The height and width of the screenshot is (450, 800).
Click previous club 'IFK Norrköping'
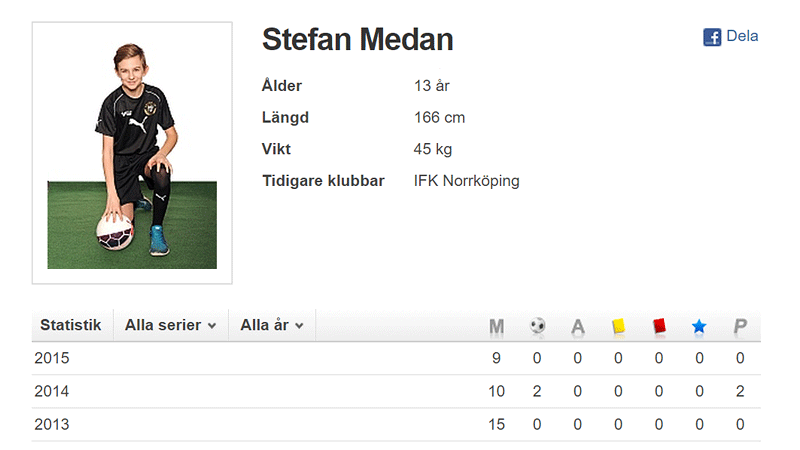pyautogui.click(x=467, y=181)
